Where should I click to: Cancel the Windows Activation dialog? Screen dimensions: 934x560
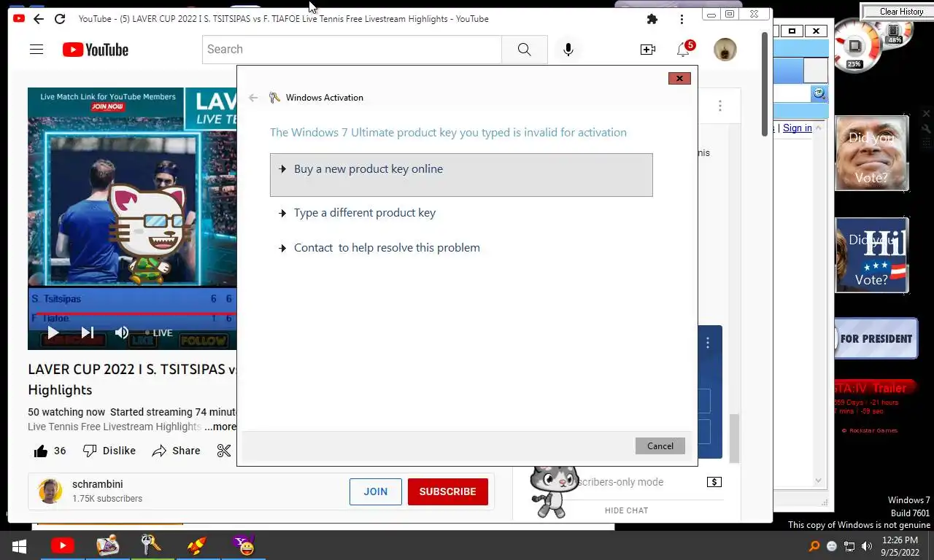click(x=660, y=446)
